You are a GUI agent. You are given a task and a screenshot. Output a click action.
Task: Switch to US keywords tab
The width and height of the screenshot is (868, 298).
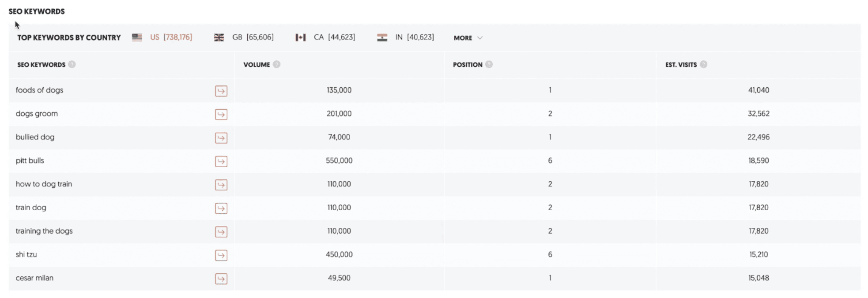click(162, 37)
